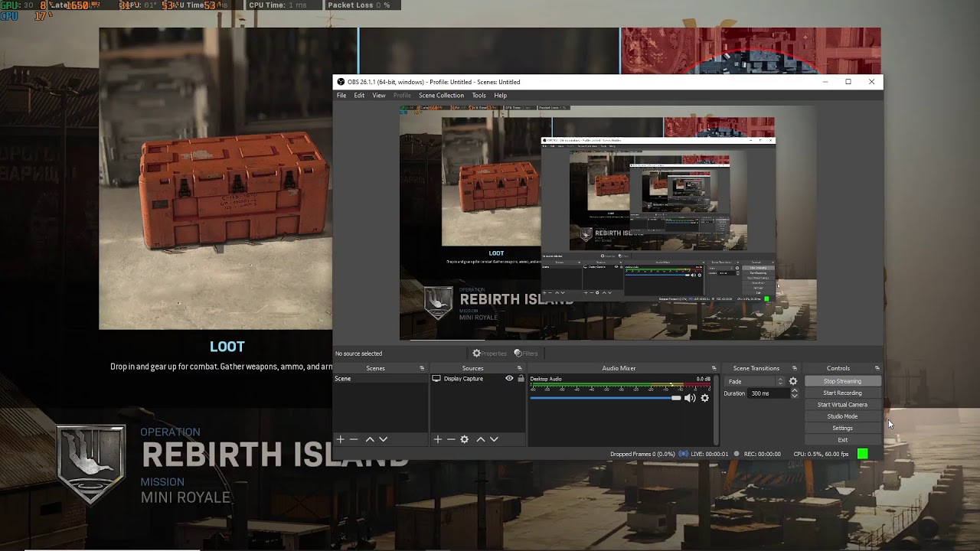
Task: Click 'Dropped Frames 0 (0.0%)' status text
Action: [x=642, y=454]
